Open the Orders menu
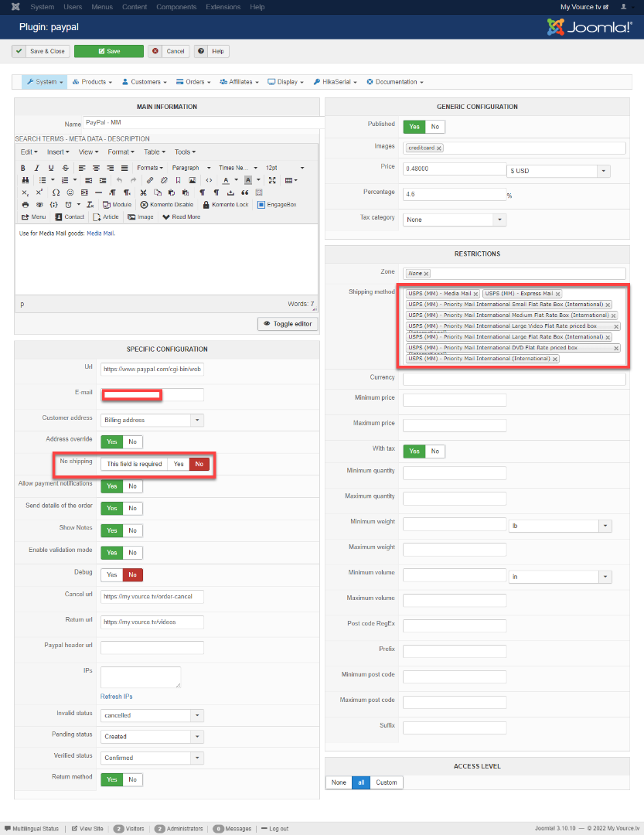The width and height of the screenshot is (644, 835). 193,82
